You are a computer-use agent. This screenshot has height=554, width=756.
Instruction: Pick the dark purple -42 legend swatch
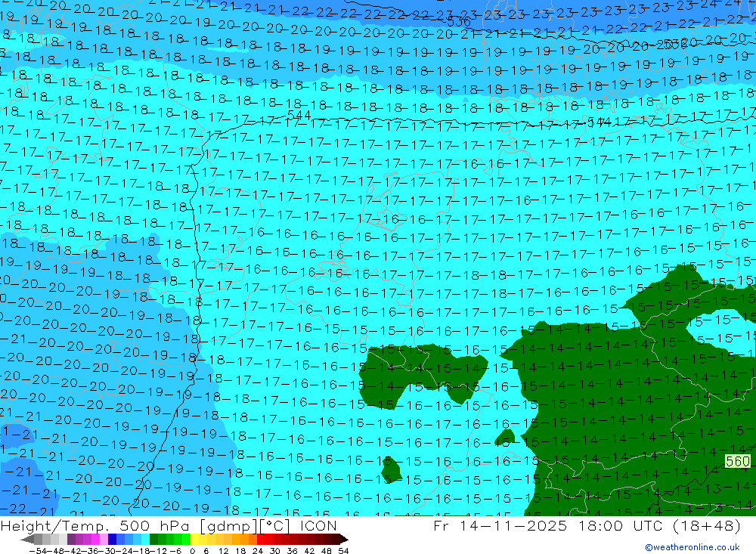point(71,539)
